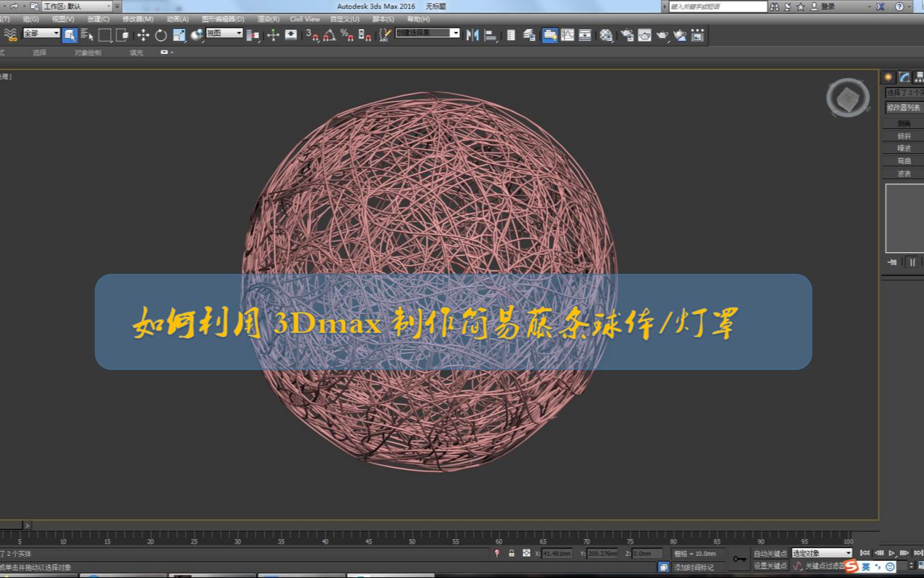Go to Start of animation
This screenshot has width=924, height=578.
pos(864,553)
